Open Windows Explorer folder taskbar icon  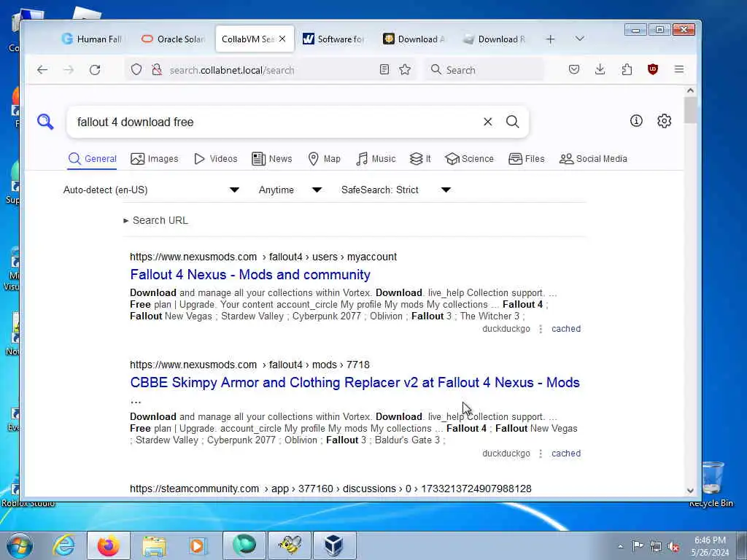pos(153,545)
